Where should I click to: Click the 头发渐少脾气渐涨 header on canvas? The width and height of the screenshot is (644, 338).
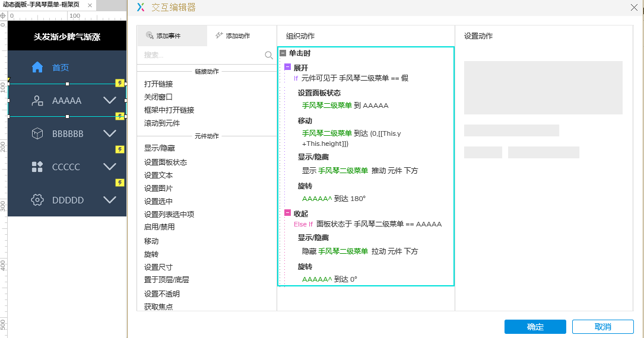point(67,37)
